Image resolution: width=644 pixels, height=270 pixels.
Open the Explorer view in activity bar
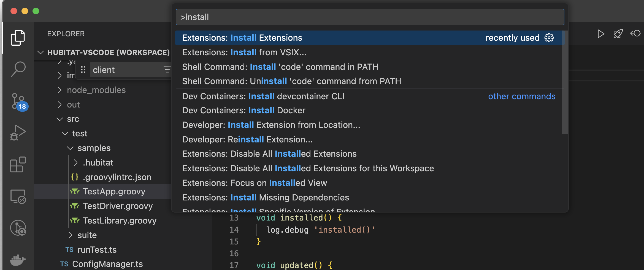tap(18, 37)
